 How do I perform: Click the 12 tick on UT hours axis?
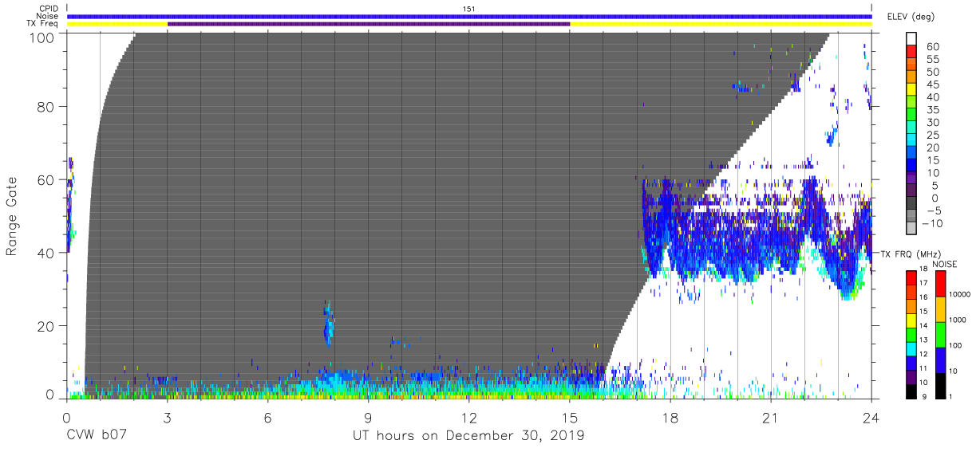tap(469, 417)
